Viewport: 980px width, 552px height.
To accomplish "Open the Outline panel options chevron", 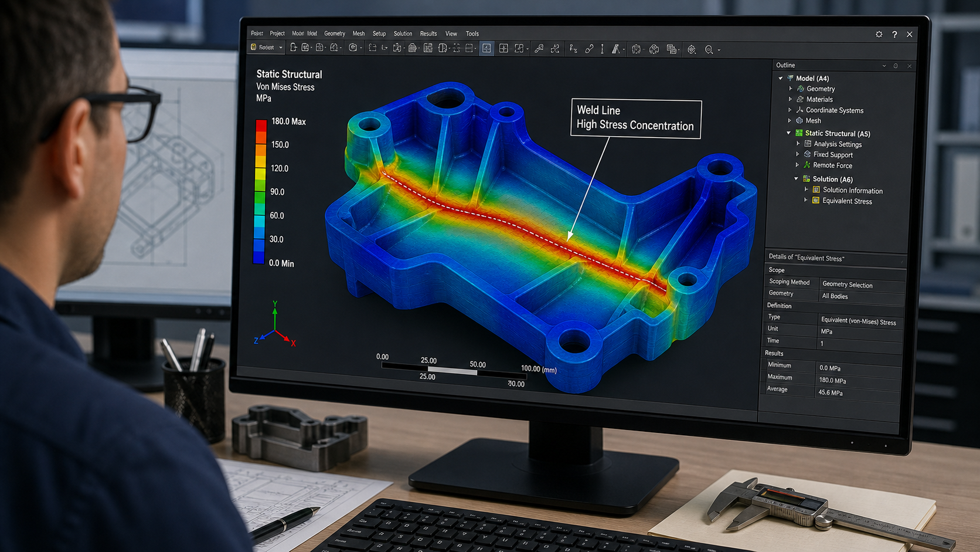I will 884,66.
